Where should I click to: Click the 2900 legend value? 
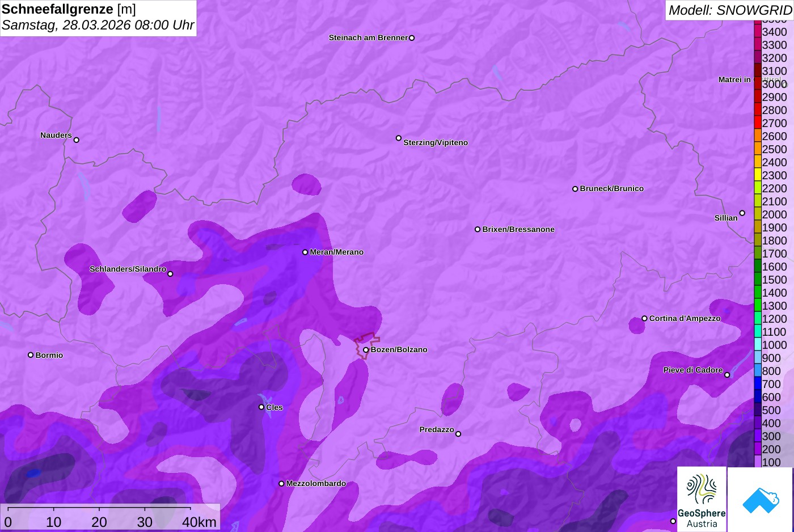point(775,97)
